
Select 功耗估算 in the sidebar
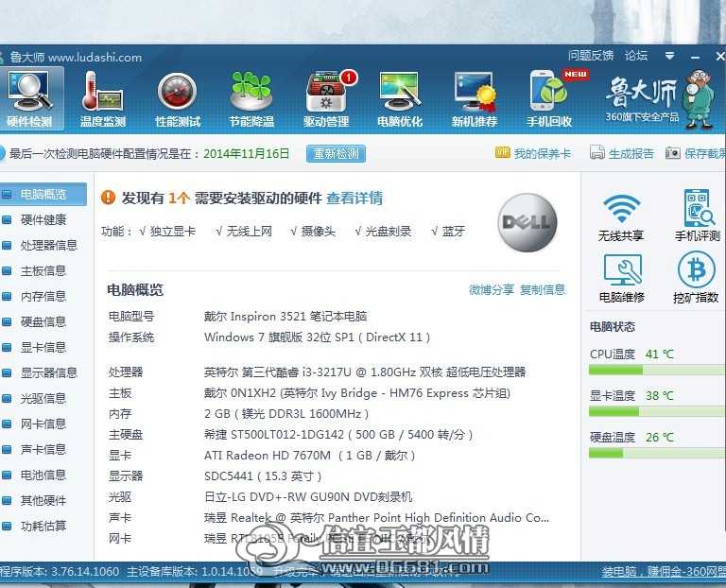(x=43, y=526)
